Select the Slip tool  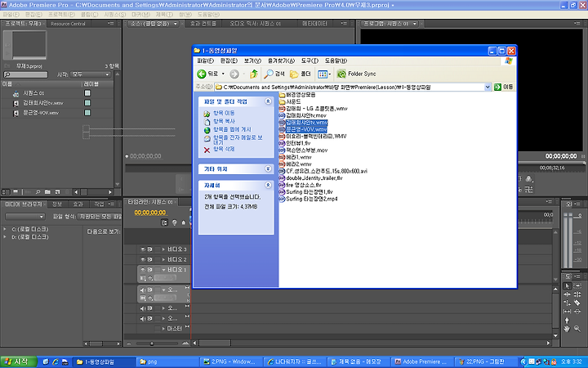coord(567,312)
